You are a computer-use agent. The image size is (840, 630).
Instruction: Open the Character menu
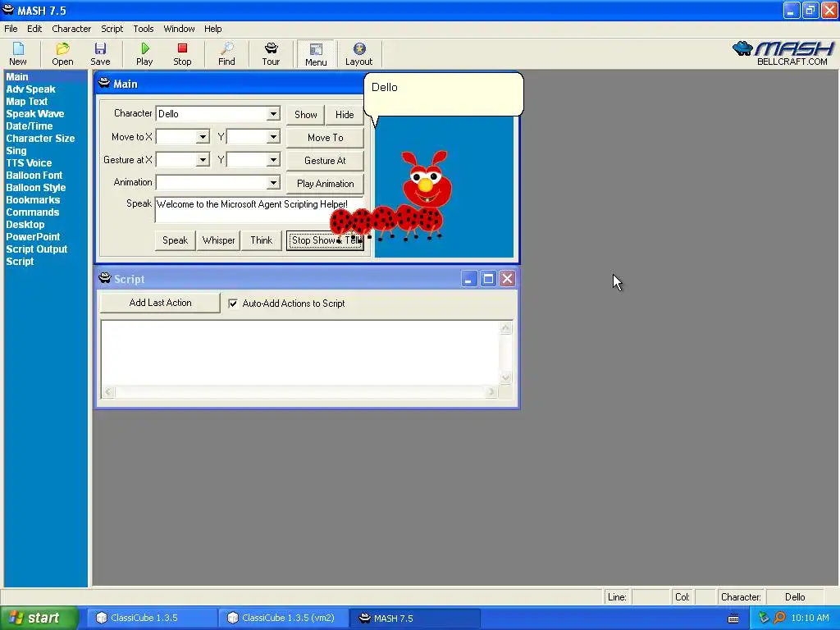point(71,29)
